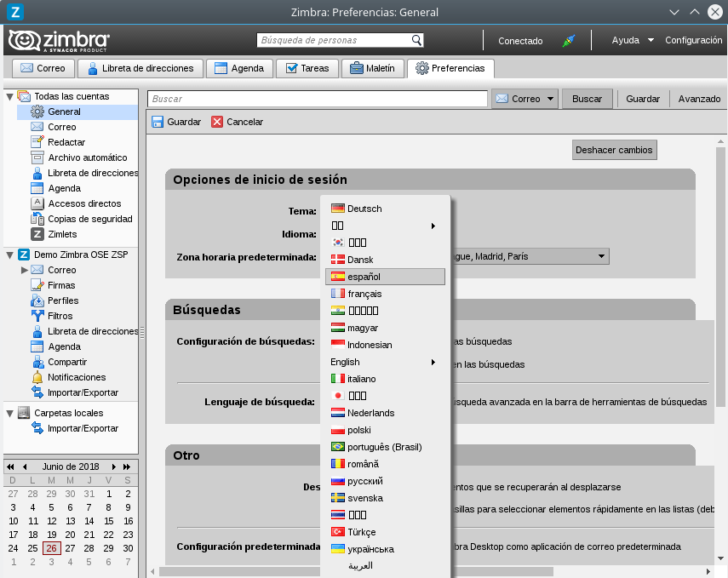The height and width of the screenshot is (578, 728).
Task: Switch to the Preferencias tab
Action: pos(450,68)
